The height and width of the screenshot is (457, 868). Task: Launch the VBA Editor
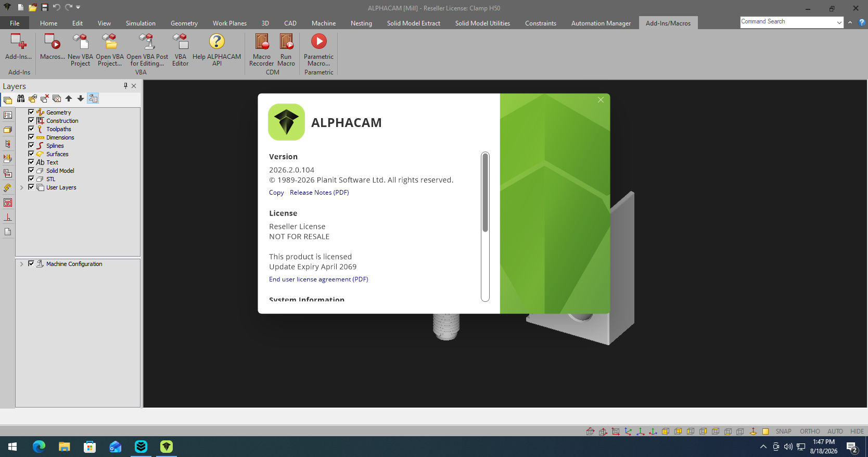(x=180, y=50)
